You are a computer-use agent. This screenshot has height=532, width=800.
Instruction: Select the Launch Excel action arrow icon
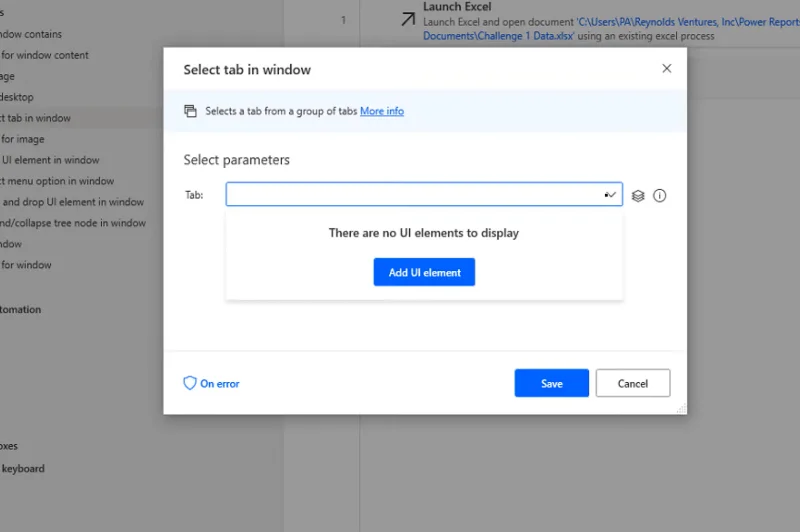click(408, 19)
